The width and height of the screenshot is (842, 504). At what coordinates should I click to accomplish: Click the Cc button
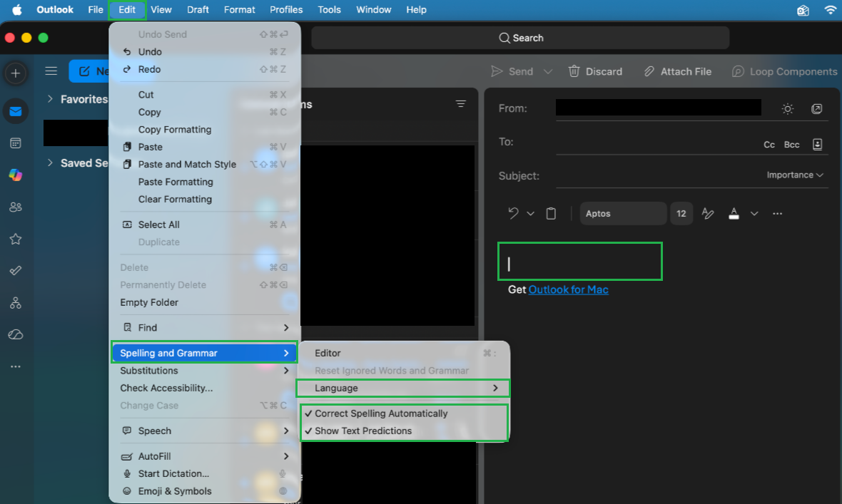pyautogui.click(x=769, y=145)
